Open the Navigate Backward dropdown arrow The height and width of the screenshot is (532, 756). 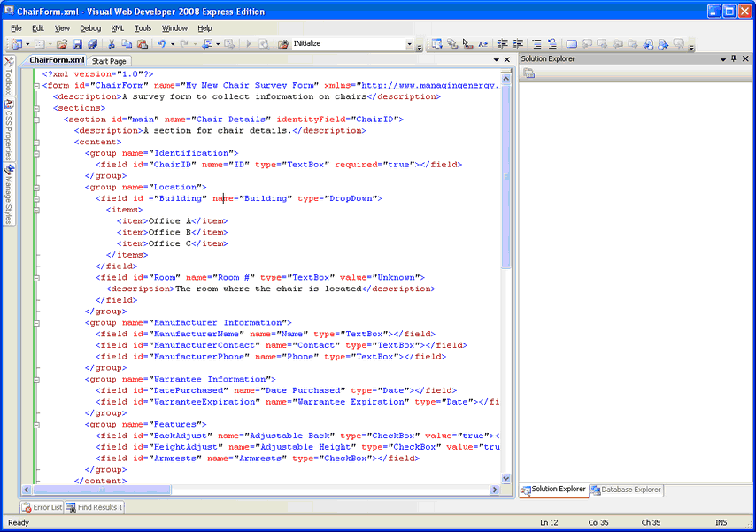(x=218, y=44)
